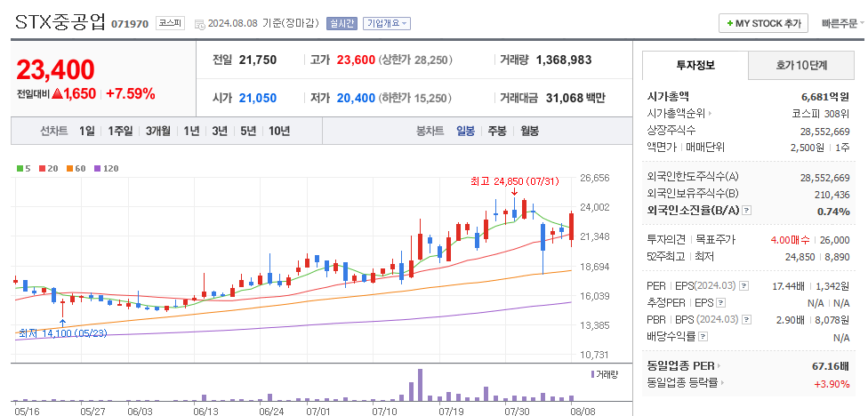Click the 전일 value 21,750
868x416 pixels.
tap(258, 60)
